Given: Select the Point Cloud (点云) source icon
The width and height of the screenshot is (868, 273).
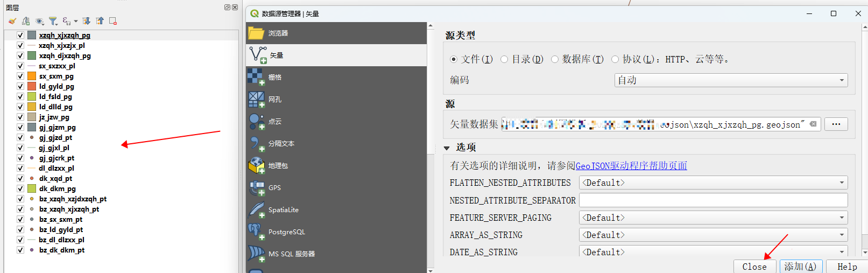Looking at the screenshot, I should pyautogui.click(x=256, y=122).
